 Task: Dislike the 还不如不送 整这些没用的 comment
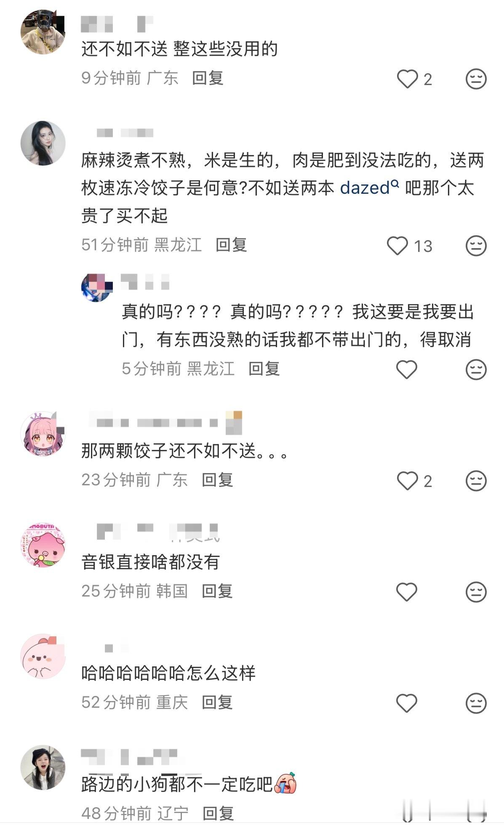tap(476, 79)
